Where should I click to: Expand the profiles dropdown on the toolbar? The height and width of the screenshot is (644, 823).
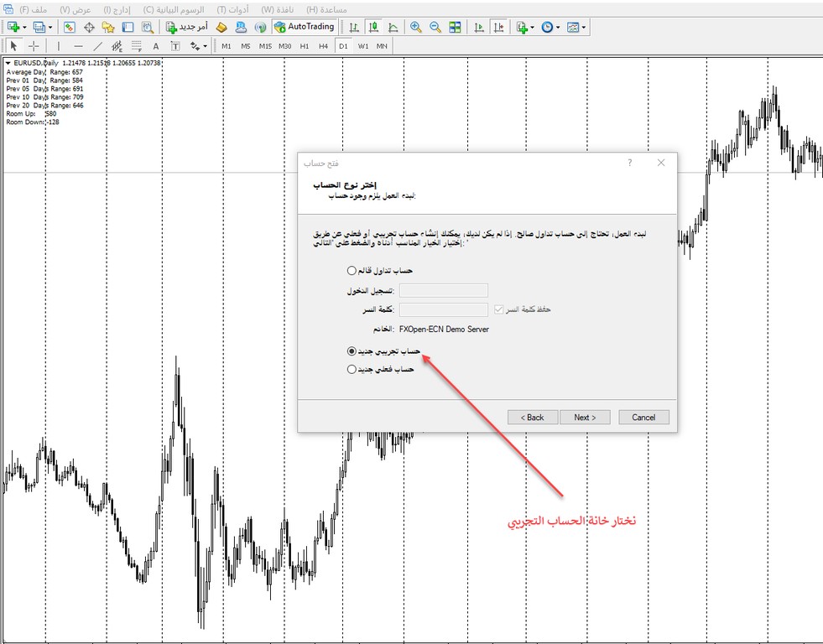click(x=49, y=26)
